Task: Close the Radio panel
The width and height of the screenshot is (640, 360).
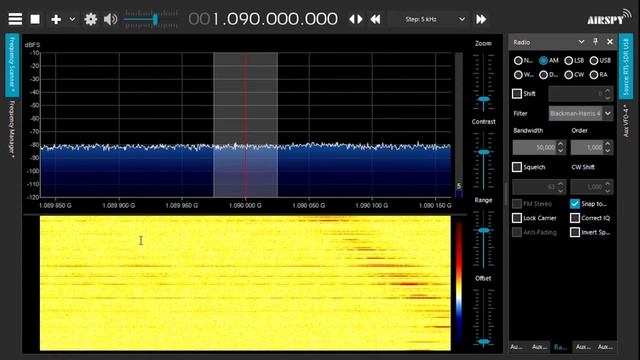Action: click(610, 42)
